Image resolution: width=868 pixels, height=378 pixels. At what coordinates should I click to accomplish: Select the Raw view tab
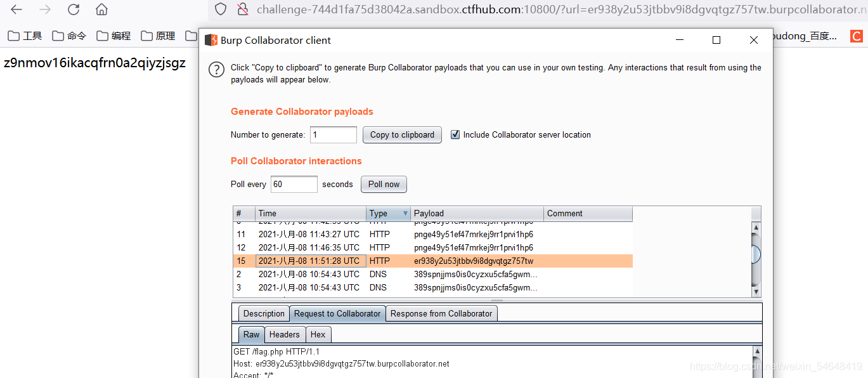click(x=251, y=334)
